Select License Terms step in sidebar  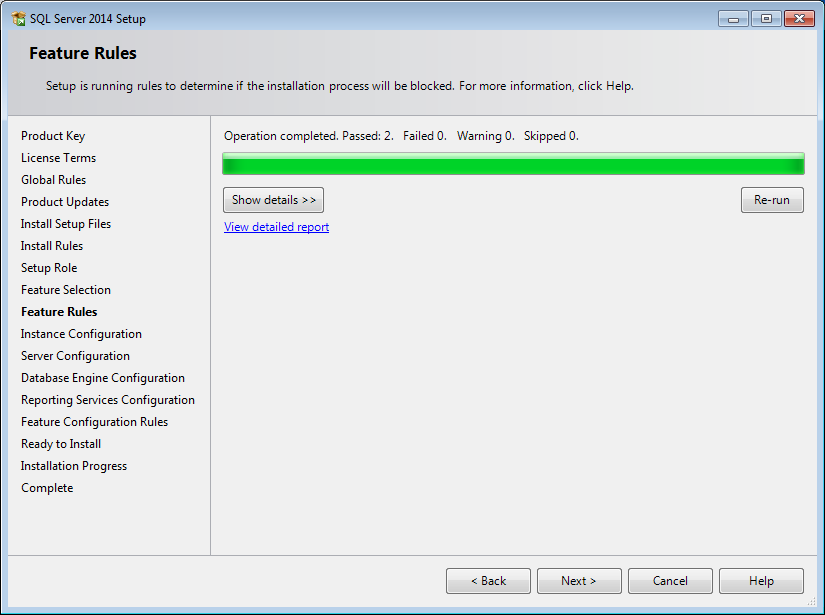tap(58, 158)
